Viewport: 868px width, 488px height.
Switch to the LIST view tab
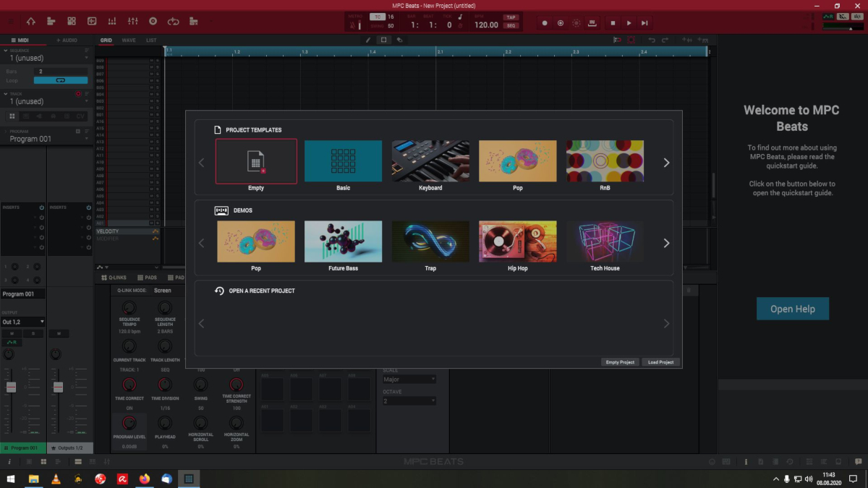tap(150, 40)
